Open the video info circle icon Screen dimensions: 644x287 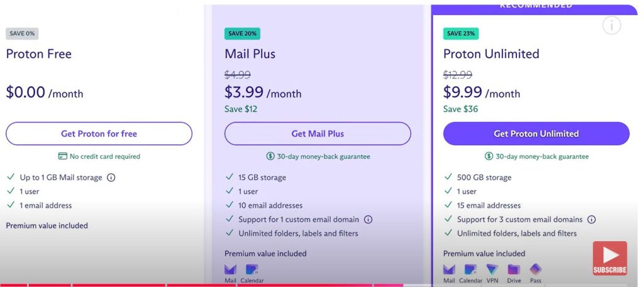pos(611,26)
